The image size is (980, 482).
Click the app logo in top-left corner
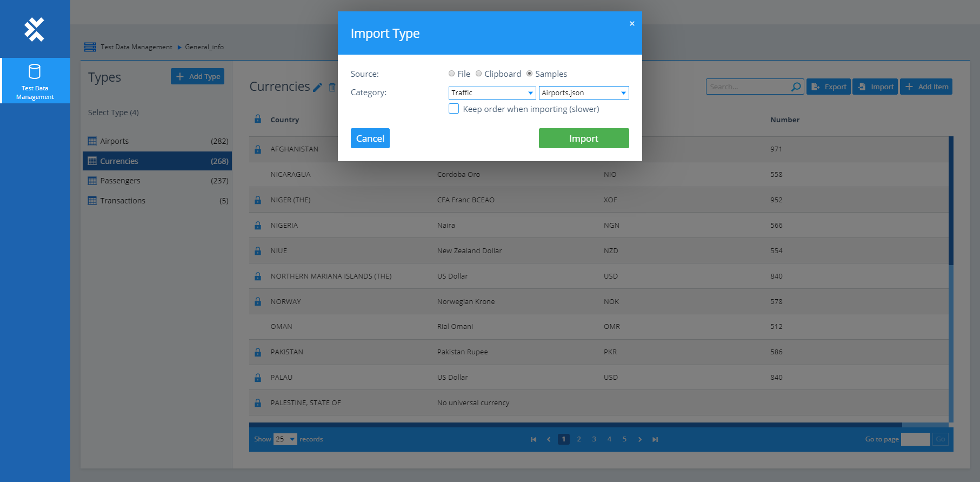pyautogui.click(x=35, y=29)
